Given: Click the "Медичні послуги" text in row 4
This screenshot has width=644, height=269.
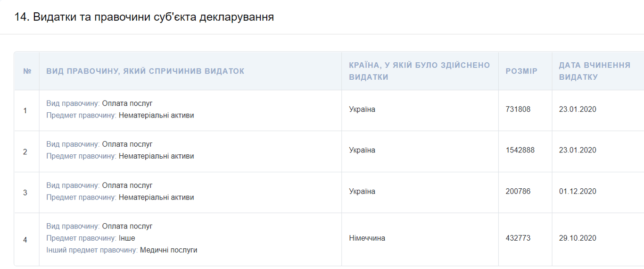Looking at the screenshot, I should pyautogui.click(x=168, y=250).
